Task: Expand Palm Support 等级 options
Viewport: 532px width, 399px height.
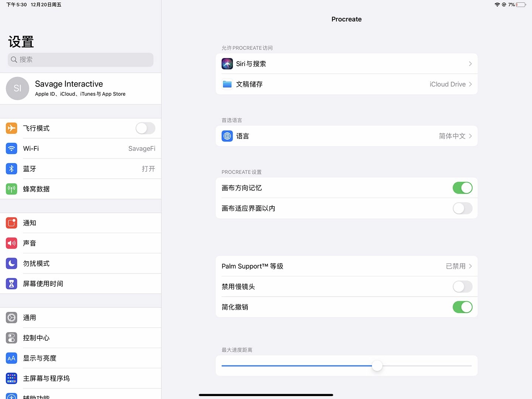Action: (x=346, y=266)
